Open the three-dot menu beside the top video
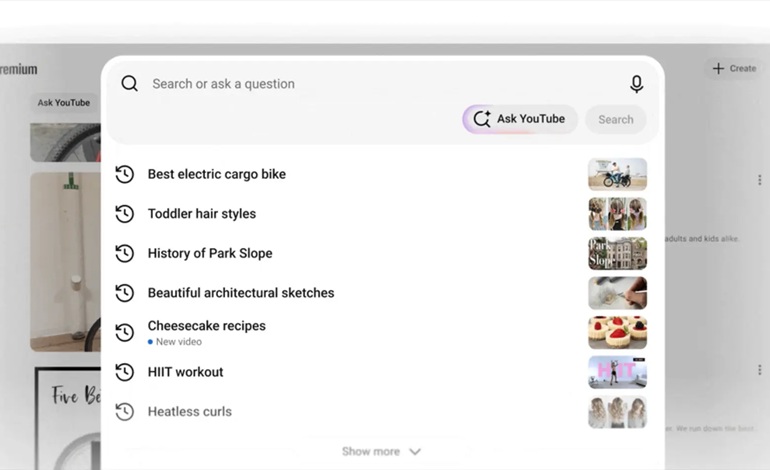This screenshot has height=470, width=770. [x=760, y=180]
